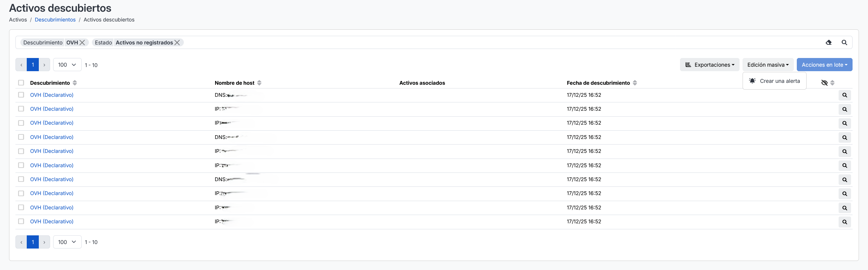Viewport: 868px width, 270px height.
Task: Click the crossed-out eye icon in the table header
Action: coord(824,83)
